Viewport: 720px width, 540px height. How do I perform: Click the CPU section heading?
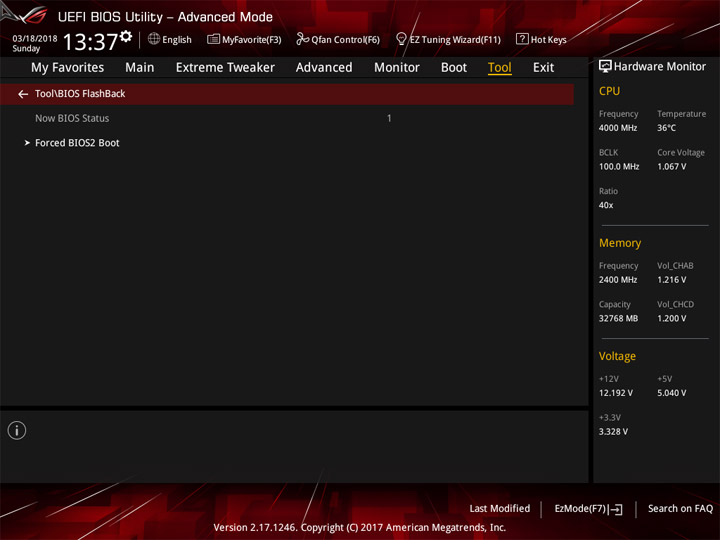(x=609, y=91)
